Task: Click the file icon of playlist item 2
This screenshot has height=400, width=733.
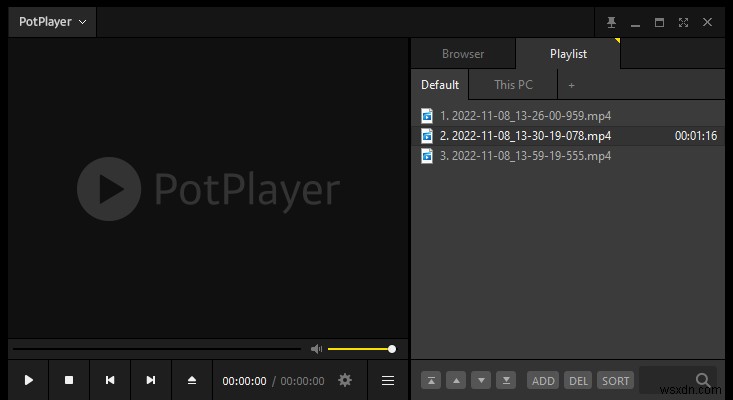Action: tap(427, 136)
